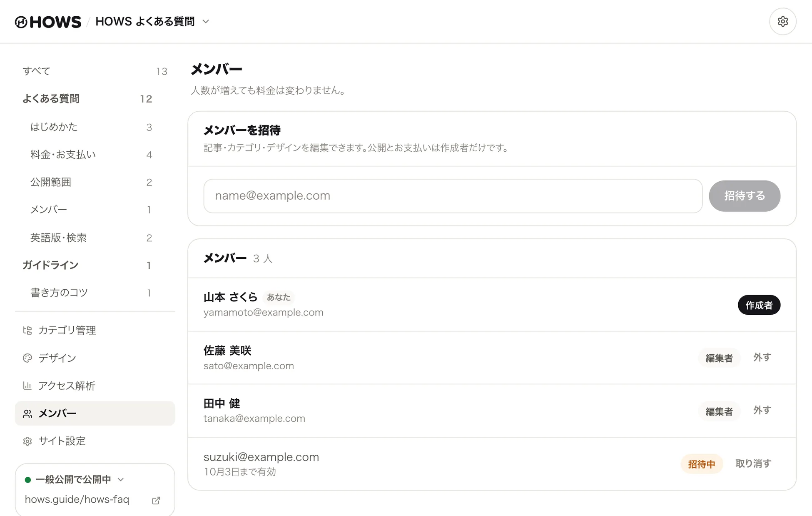Open the 一般公開で公開中 status dropdown

pyautogui.click(x=75, y=479)
